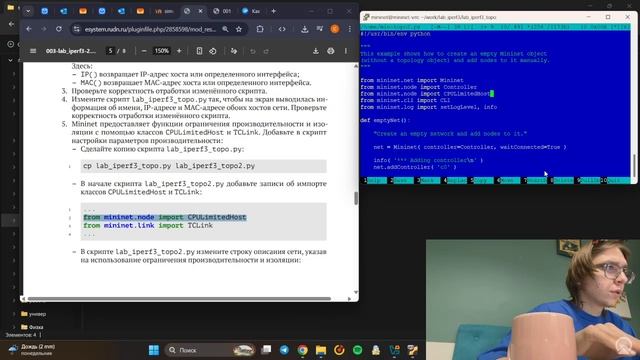Click the PDF horizontal scrollbar
Screen dimensions: 640x360
point(179,299)
